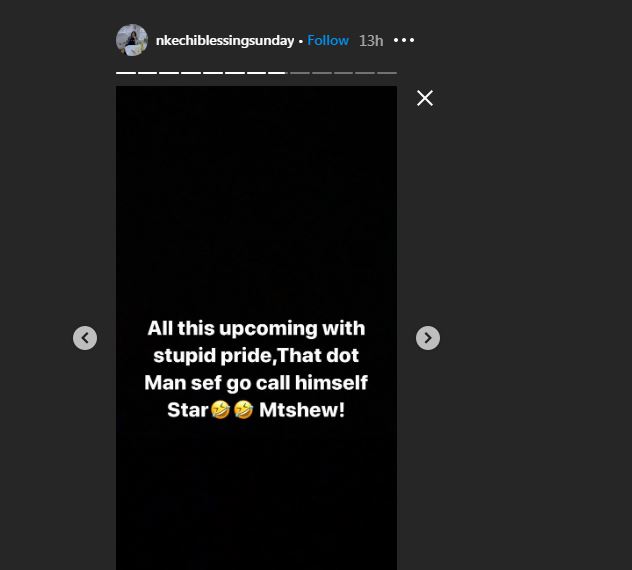Click the 13h story timestamp
Image resolution: width=632 pixels, height=570 pixels.
point(371,41)
